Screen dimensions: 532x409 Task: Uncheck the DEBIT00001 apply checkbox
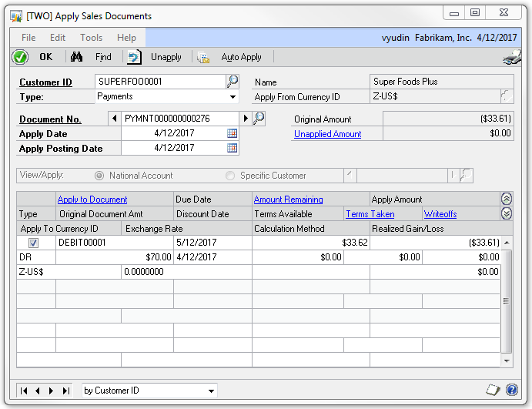[x=33, y=243]
